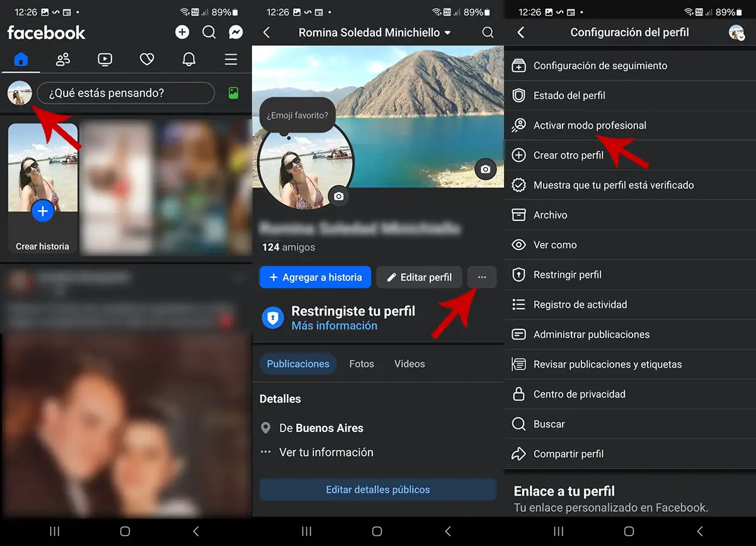
Task: Open the hamburger menu tab
Action: click(x=231, y=59)
